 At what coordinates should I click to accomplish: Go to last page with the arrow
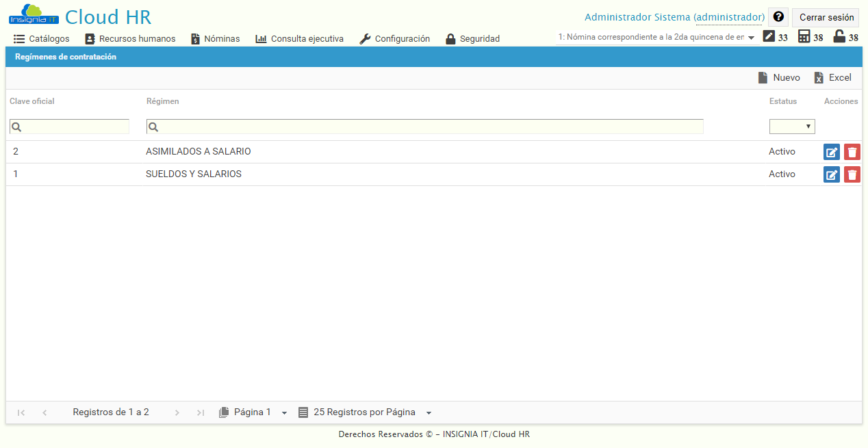click(200, 412)
